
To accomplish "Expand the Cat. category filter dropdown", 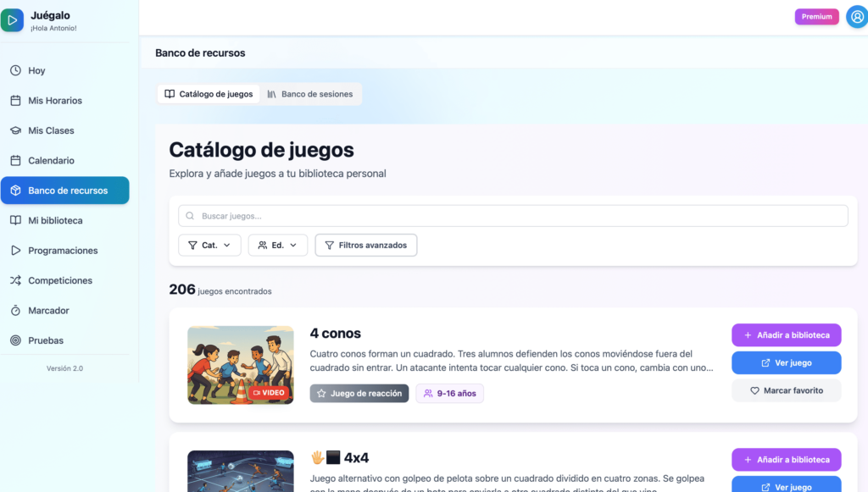I will coord(209,246).
